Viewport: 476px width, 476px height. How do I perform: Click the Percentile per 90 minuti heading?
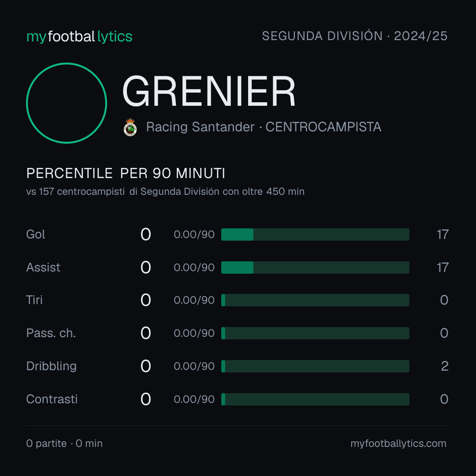click(x=126, y=173)
